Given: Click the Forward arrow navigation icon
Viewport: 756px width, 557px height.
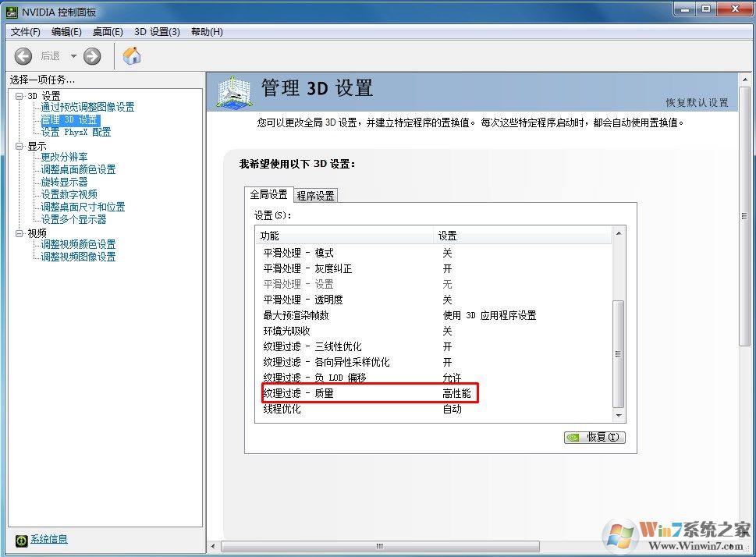Looking at the screenshot, I should point(92,56).
